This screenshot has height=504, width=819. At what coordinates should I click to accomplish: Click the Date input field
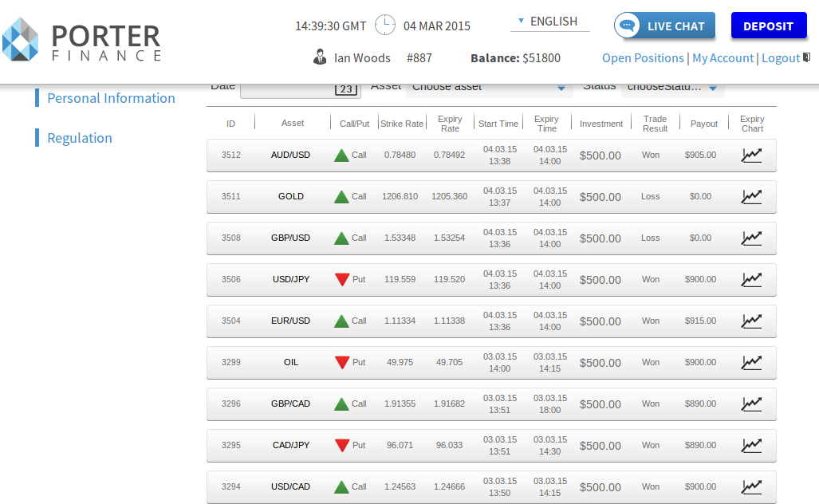[287, 89]
